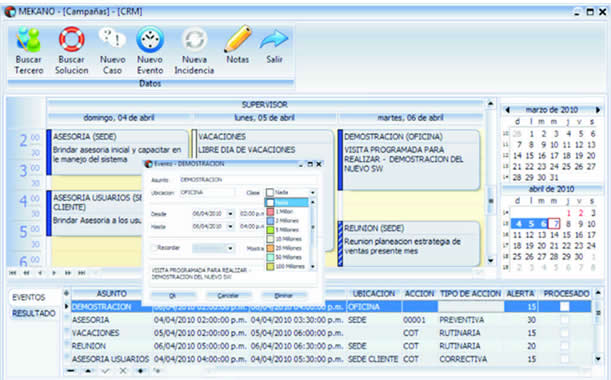Image resolution: width=611 pixels, height=380 pixels.
Task: Choose the highlighted Nada option in Clase list
Action: (287, 203)
